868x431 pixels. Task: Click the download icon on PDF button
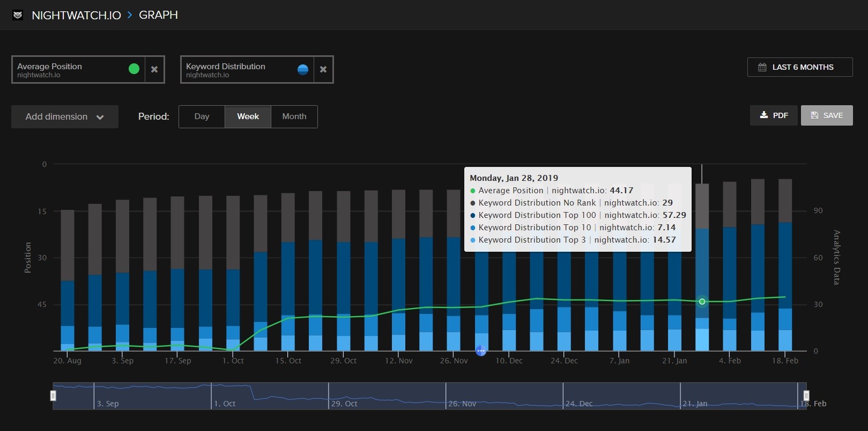pyautogui.click(x=764, y=115)
